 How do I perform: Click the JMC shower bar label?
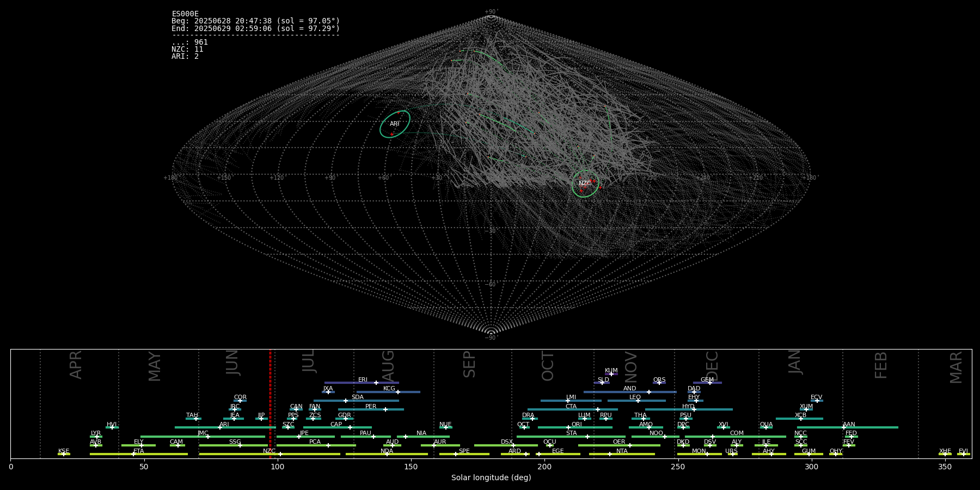[x=203, y=433]
